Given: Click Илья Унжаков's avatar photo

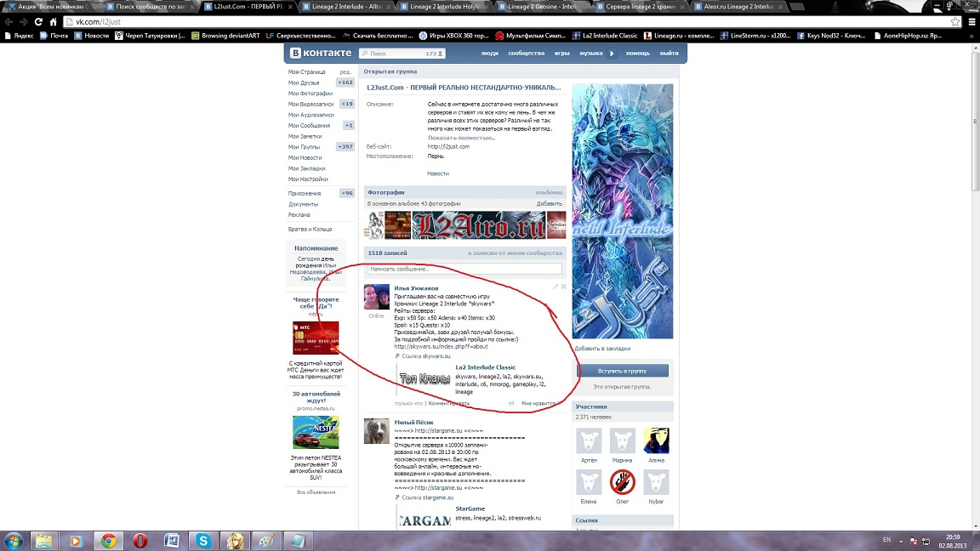Looking at the screenshot, I should tap(376, 297).
